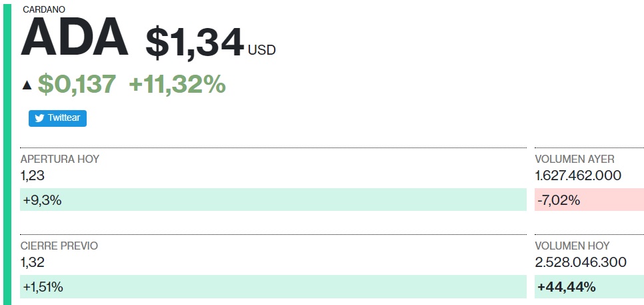Click the $1,34 current price
Image resolution: width=644 pixels, height=305 pixels.
pos(195,43)
